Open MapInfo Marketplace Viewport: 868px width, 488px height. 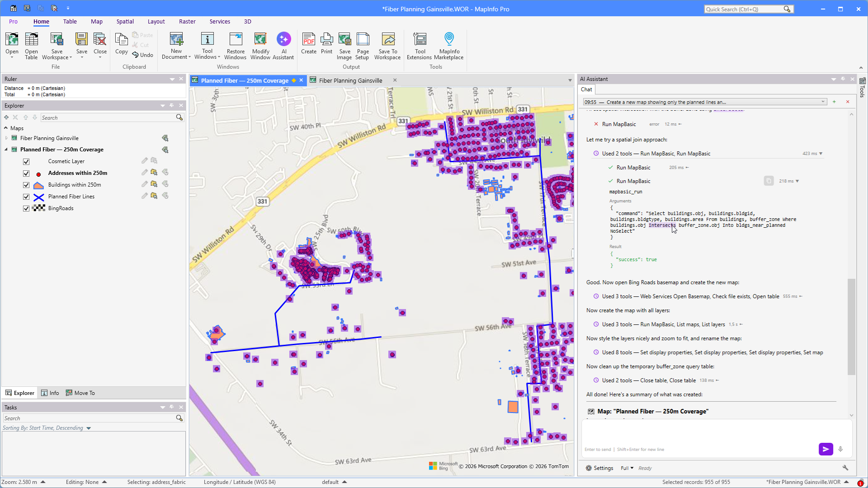[449, 45]
